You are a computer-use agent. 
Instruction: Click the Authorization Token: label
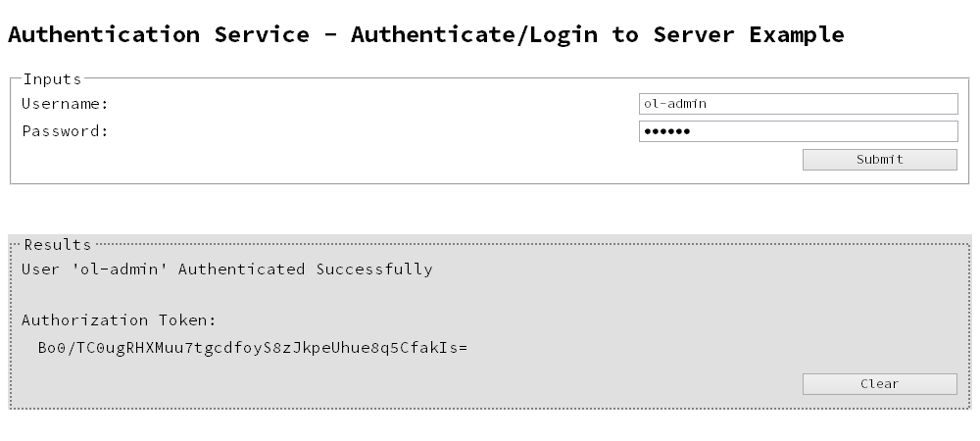pos(119,319)
